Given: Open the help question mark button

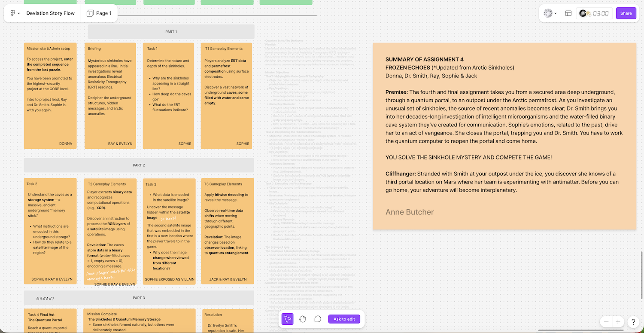Looking at the screenshot, I should coord(633,322).
